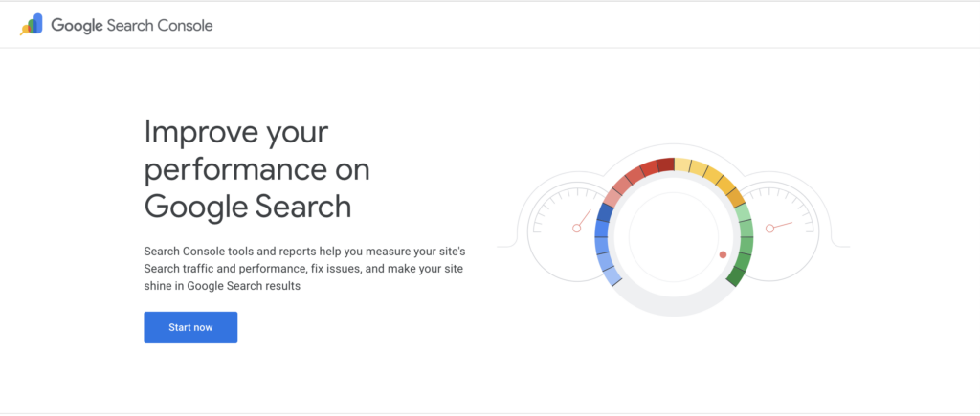The height and width of the screenshot is (416, 980).
Task: Select the orange dial segment
Action: coord(735,197)
